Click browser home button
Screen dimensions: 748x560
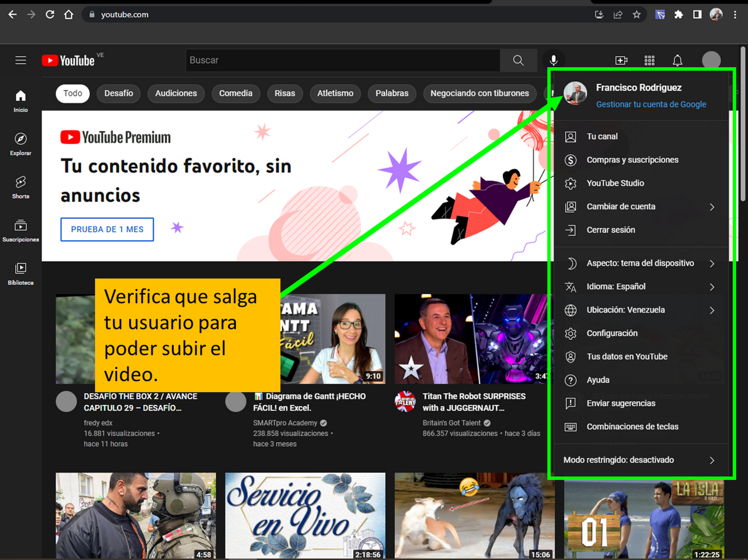pyautogui.click(x=68, y=15)
